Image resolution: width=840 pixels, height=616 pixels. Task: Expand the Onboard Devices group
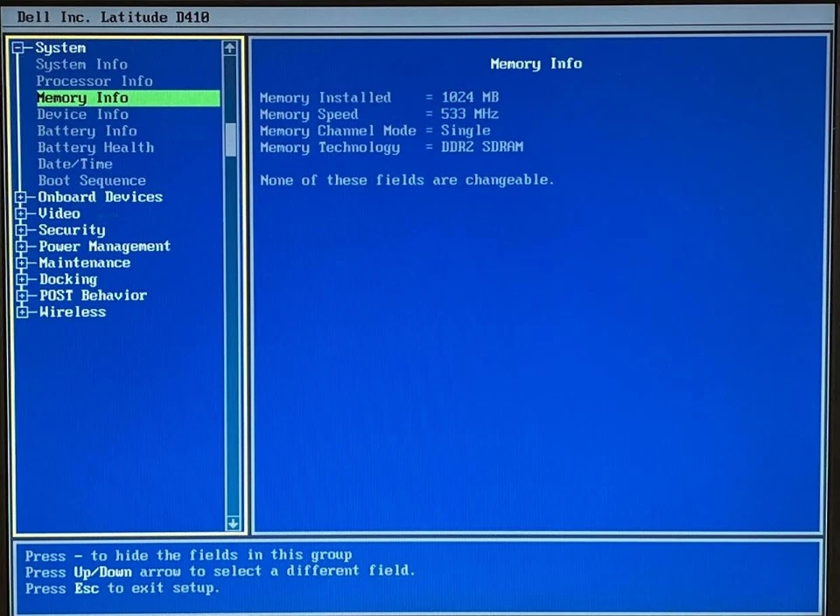point(21,197)
